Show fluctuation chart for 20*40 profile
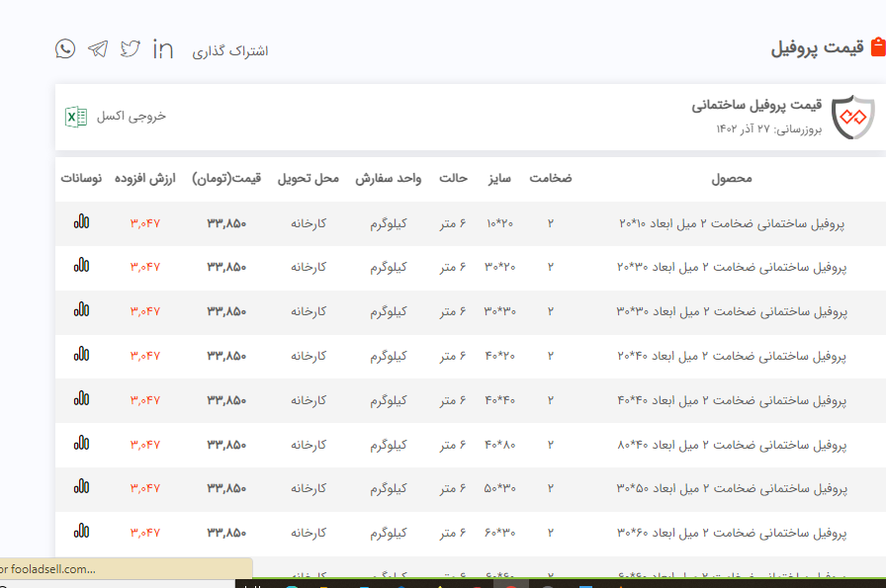 81,355
